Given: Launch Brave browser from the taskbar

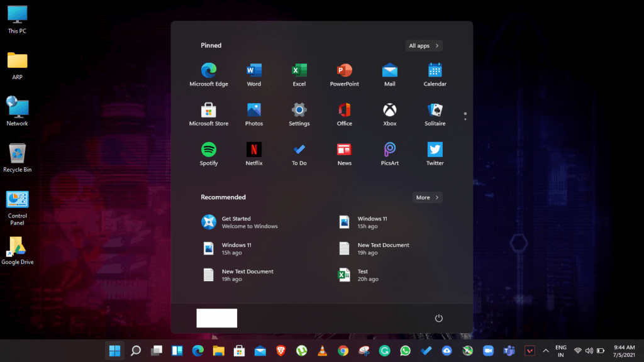Looking at the screenshot, I should pos(281,351).
